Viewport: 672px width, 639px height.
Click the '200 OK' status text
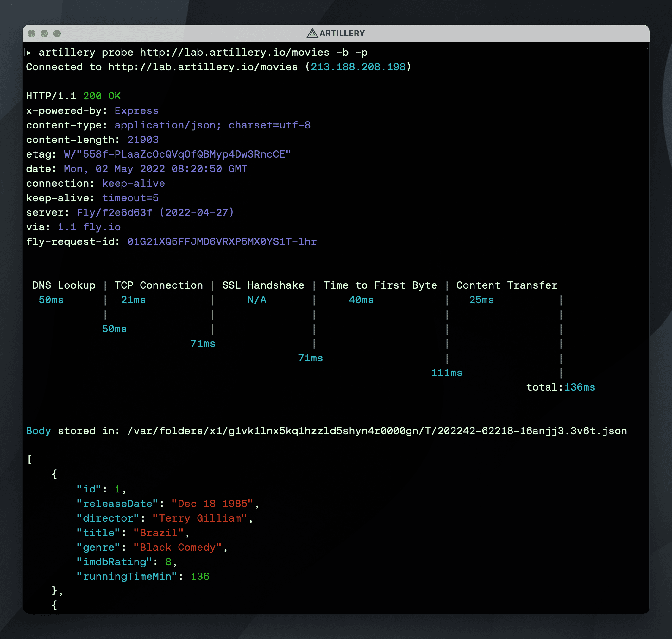coord(102,96)
